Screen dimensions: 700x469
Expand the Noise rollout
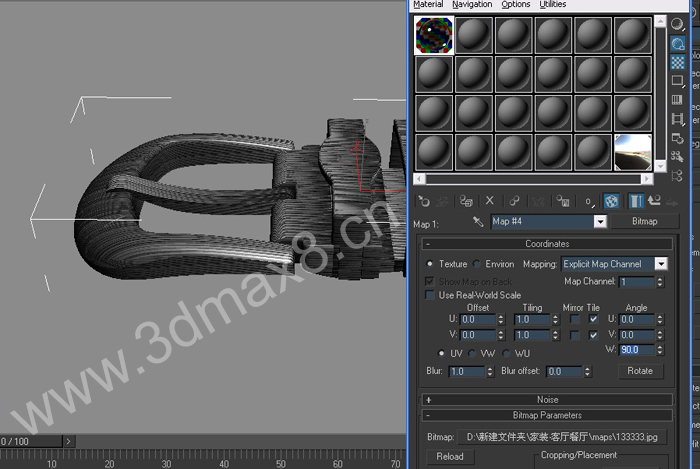pos(547,399)
